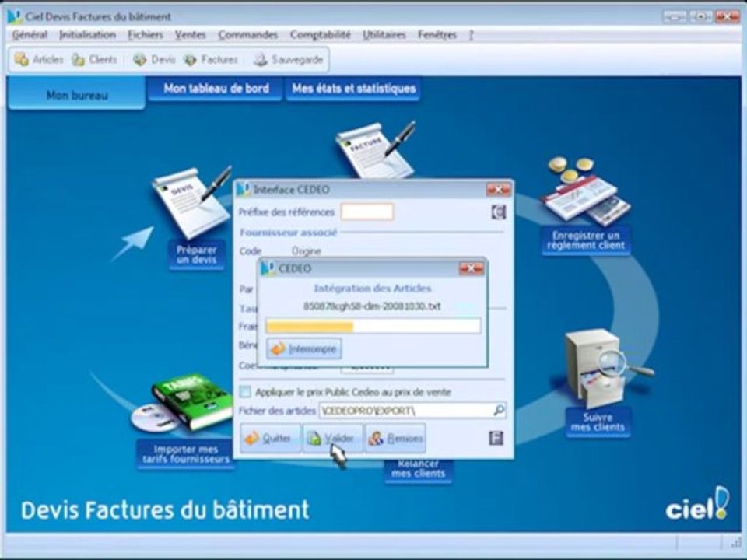Click the magnifier browse icon in path field
This screenshot has width=747, height=560.
(499, 410)
